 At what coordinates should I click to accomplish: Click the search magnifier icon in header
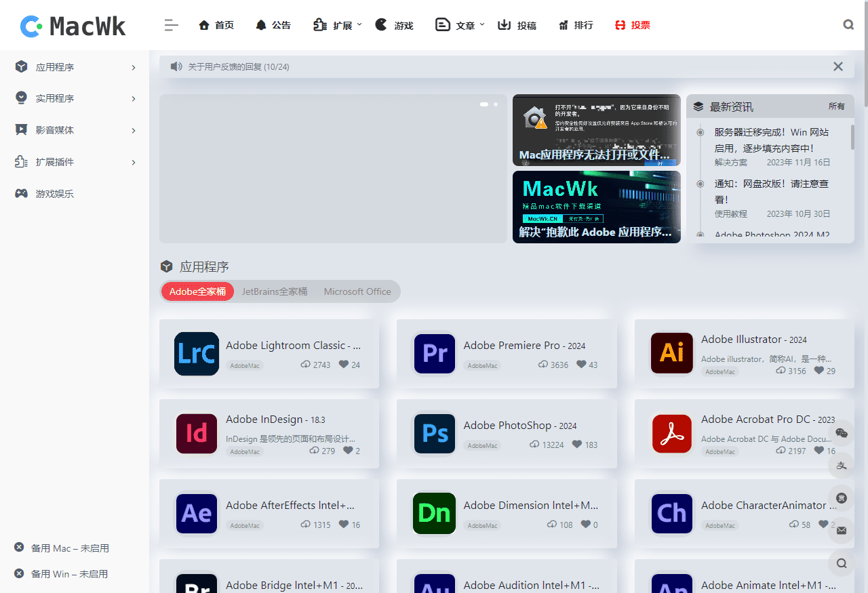coord(848,25)
